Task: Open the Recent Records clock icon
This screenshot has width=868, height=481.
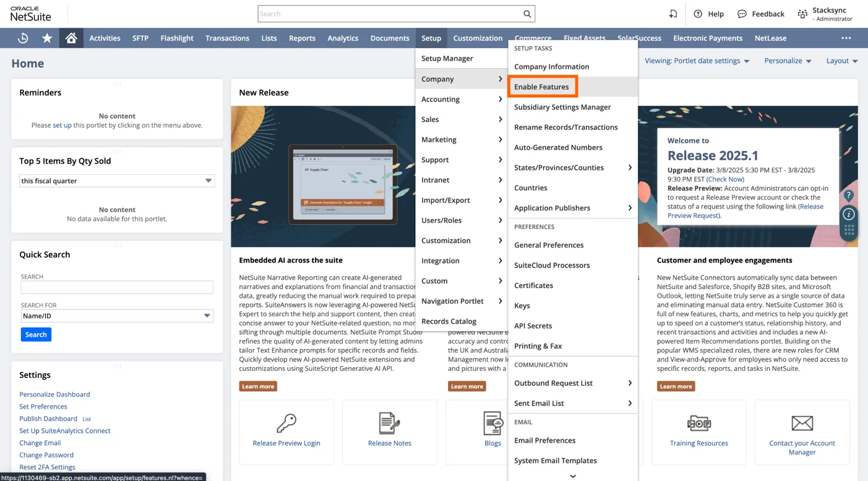Action: (23, 38)
